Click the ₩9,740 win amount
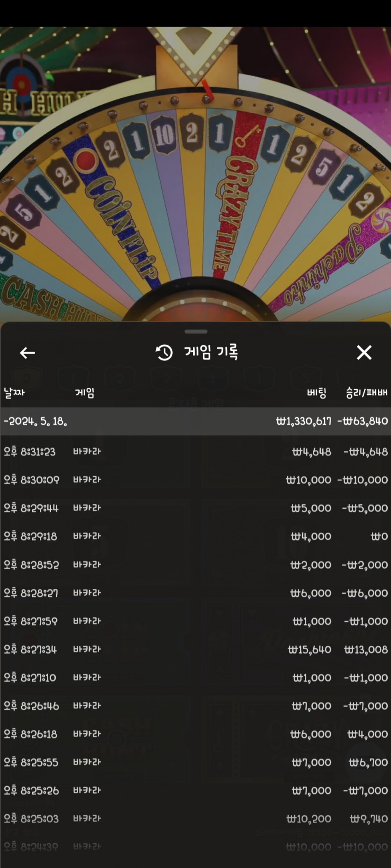This screenshot has height=868, width=391. 369,819
